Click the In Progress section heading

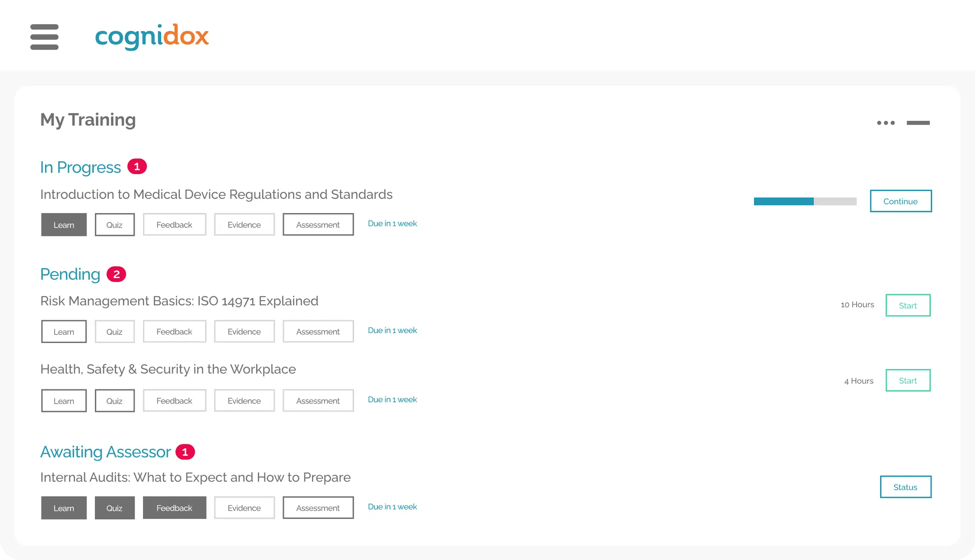81,167
